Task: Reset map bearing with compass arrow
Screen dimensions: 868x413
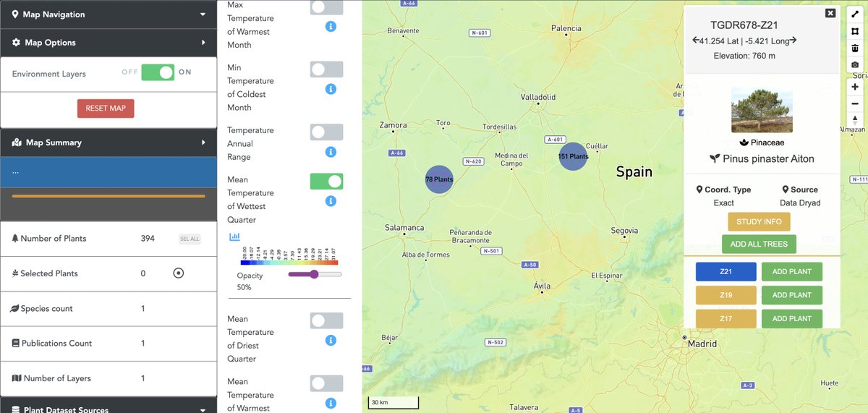Action: pos(855,120)
